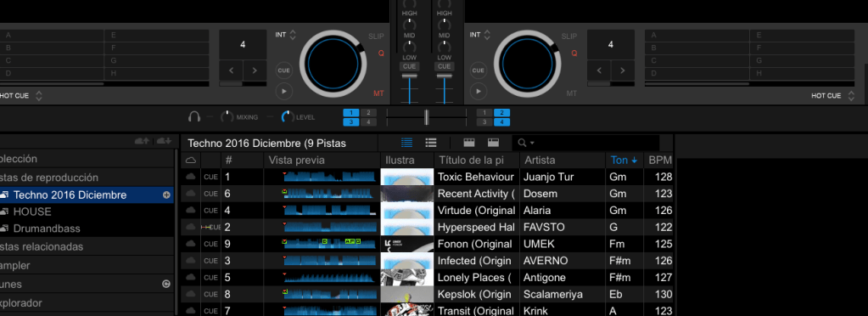
Task: Change left deck INT sync mode arrows
Action: pos(293,35)
